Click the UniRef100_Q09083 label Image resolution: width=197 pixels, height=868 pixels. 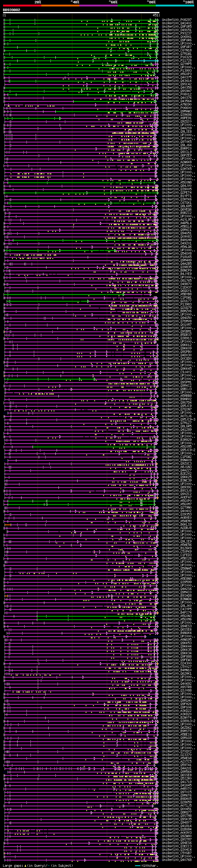[177, 236]
